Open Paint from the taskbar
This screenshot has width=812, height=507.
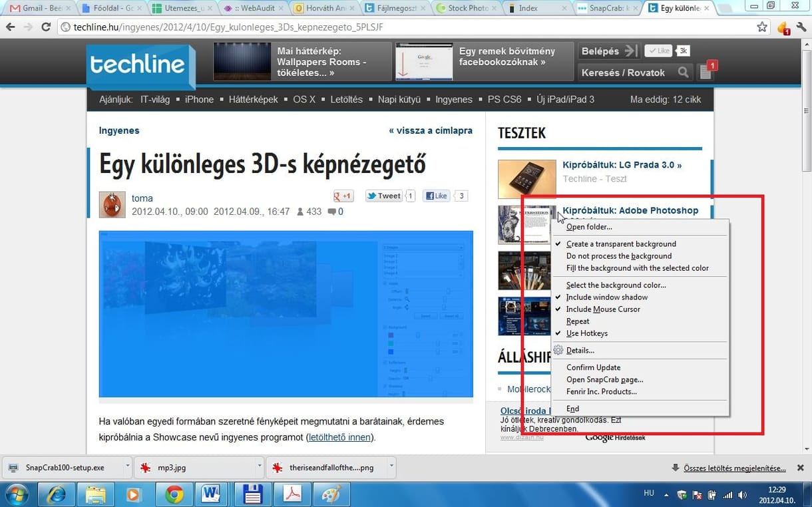coord(330,495)
